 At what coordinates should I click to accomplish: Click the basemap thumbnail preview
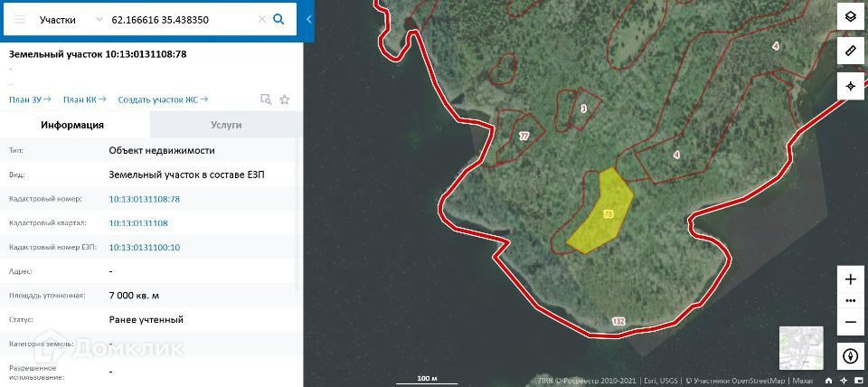[801, 348]
